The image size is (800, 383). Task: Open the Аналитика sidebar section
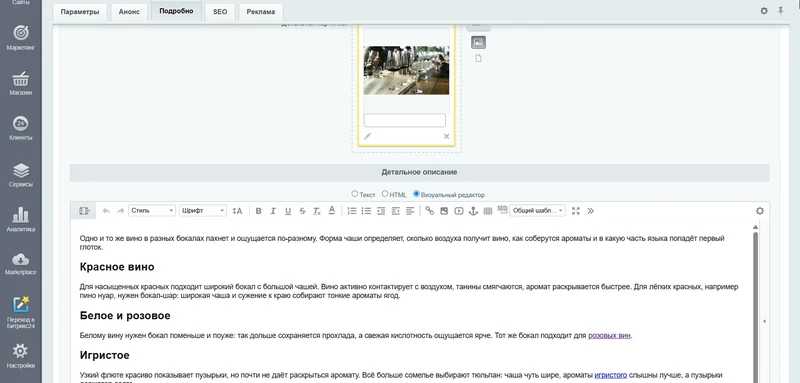point(20,219)
